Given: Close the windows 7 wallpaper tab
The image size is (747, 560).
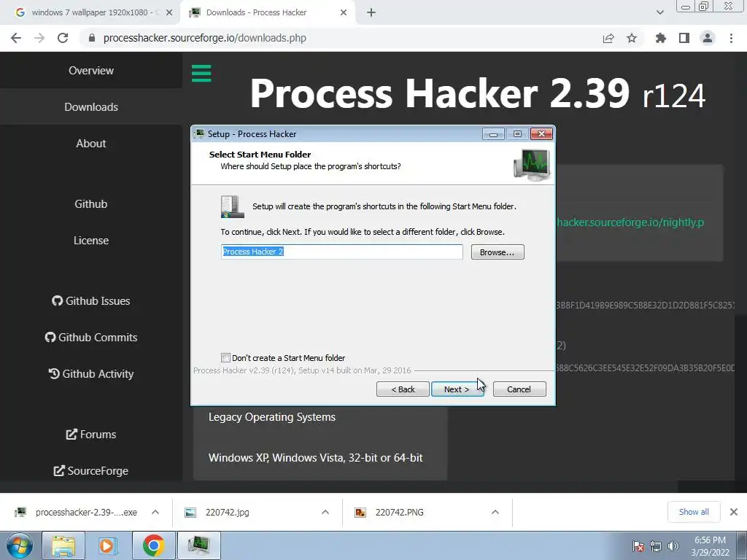Looking at the screenshot, I should click(169, 12).
